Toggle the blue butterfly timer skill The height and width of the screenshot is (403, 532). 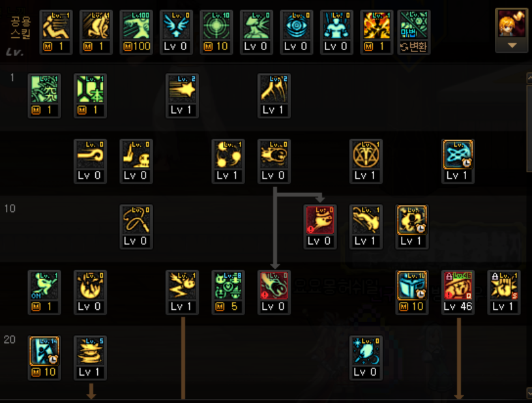[x=458, y=161]
